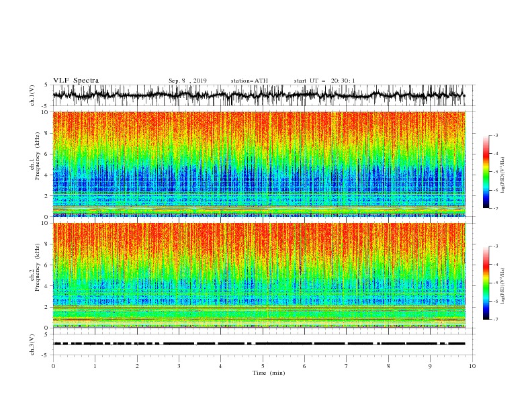Click time axis tick label "0"
This screenshot has height=411, width=532.
coord(53,366)
